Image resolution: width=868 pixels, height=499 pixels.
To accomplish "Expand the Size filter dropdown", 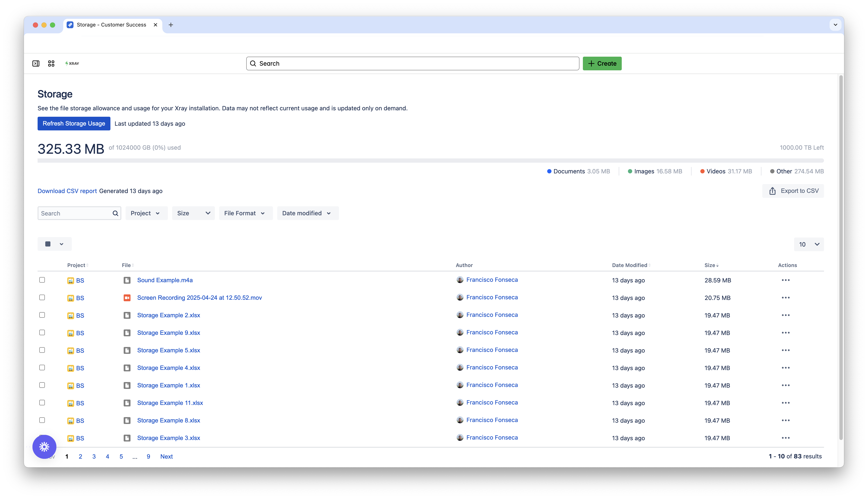I will click(193, 213).
